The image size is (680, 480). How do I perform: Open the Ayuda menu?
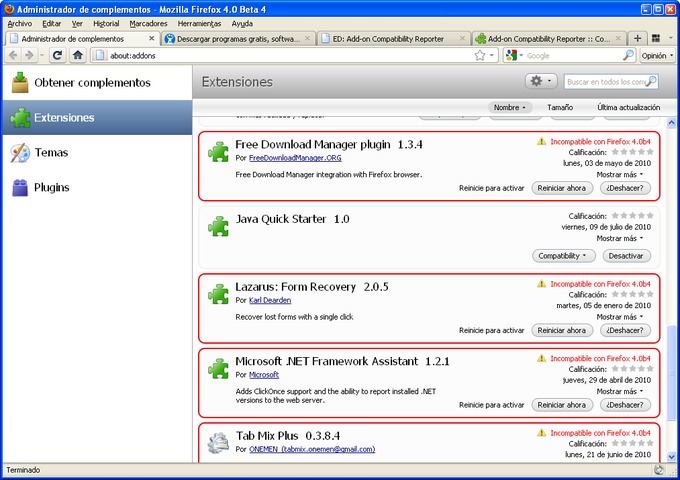click(242, 23)
